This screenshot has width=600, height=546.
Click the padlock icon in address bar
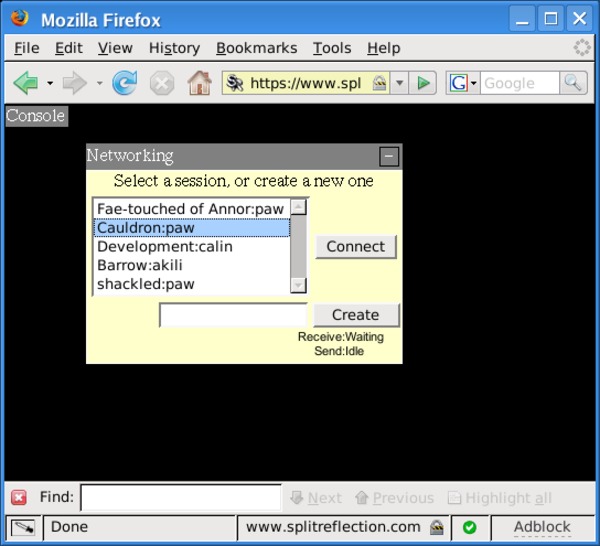point(379,83)
